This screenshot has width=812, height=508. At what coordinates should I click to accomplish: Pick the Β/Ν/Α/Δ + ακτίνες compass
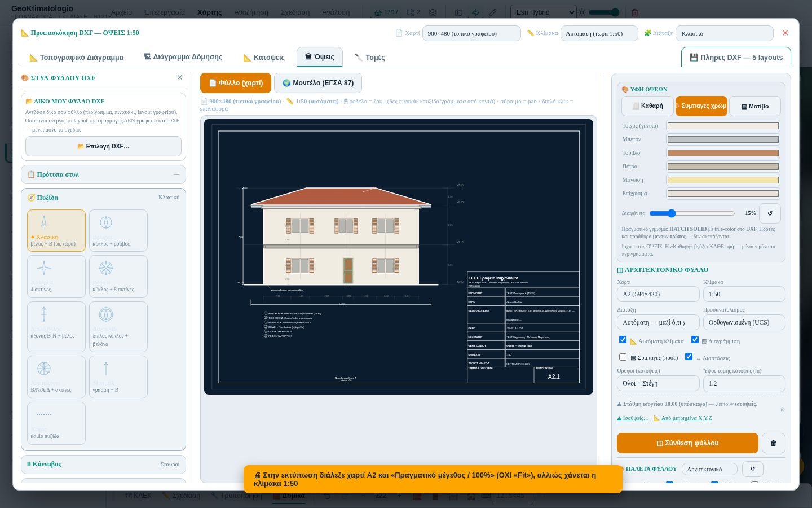(x=56, y=377)
